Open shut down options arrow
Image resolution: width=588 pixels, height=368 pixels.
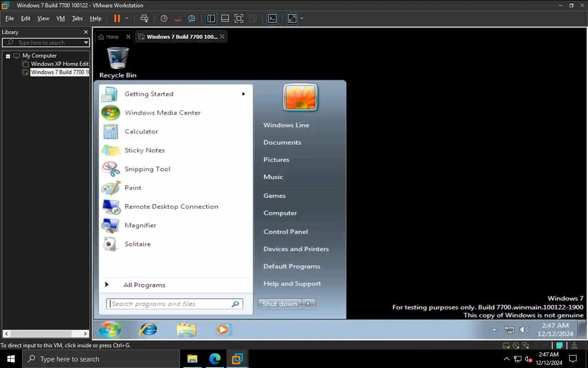click(309, 304)
